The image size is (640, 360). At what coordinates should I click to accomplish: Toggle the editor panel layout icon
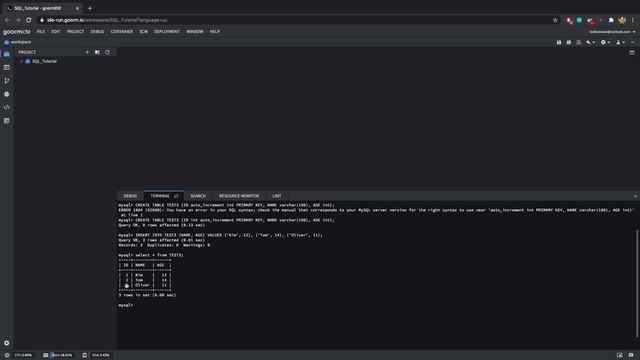632,52
